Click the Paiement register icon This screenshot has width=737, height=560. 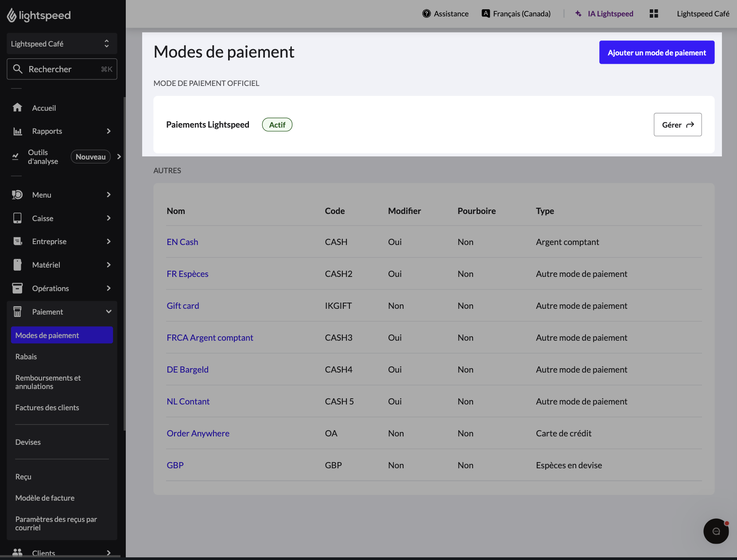(x=17, y=312)
